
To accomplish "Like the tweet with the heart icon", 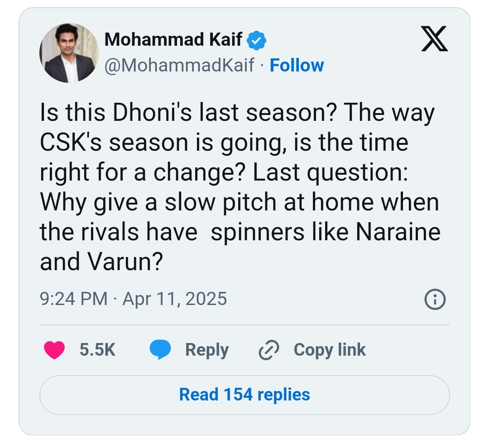I will [x=54, y=350].
